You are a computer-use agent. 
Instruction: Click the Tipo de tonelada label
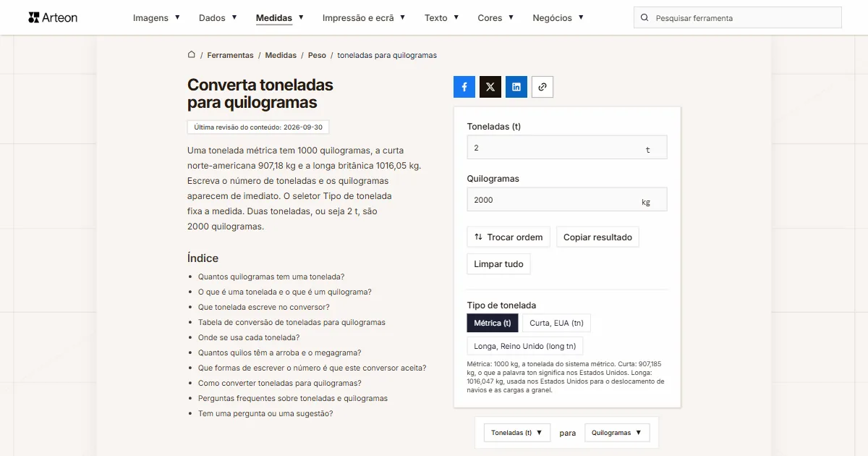[x=502, y=305]
